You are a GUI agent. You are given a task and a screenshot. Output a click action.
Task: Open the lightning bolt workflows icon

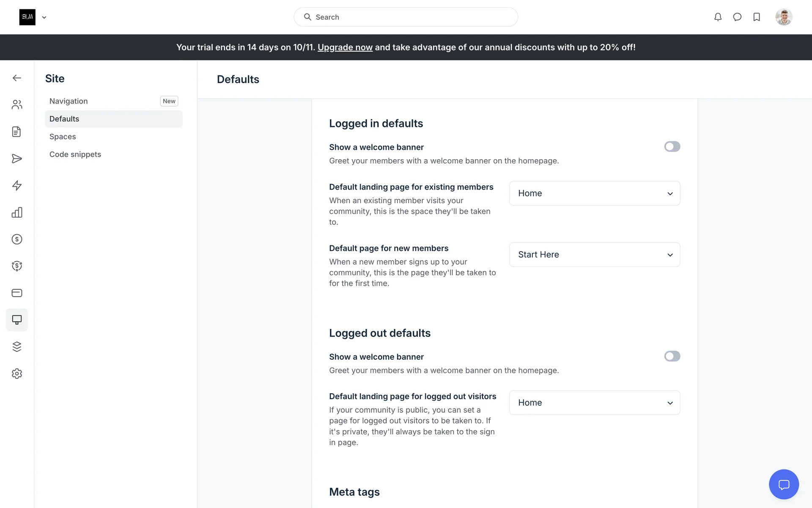(x=17, y=185)
